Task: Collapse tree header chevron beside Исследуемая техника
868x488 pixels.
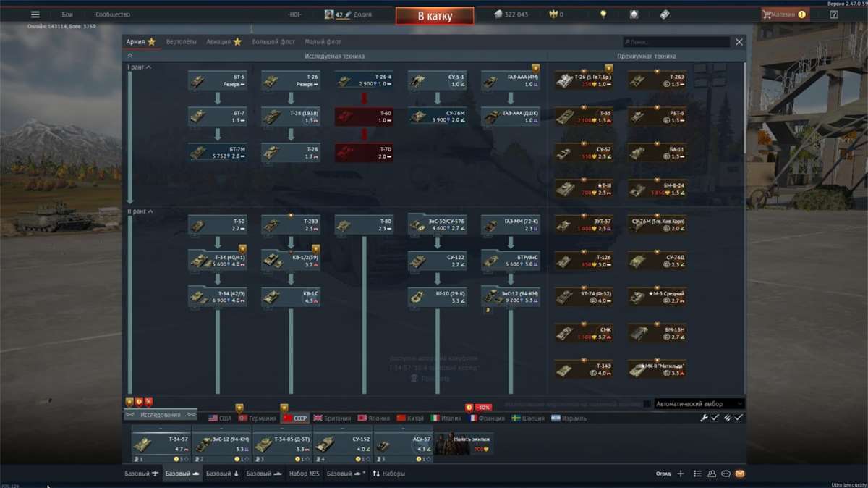Action: pos(130,56)
